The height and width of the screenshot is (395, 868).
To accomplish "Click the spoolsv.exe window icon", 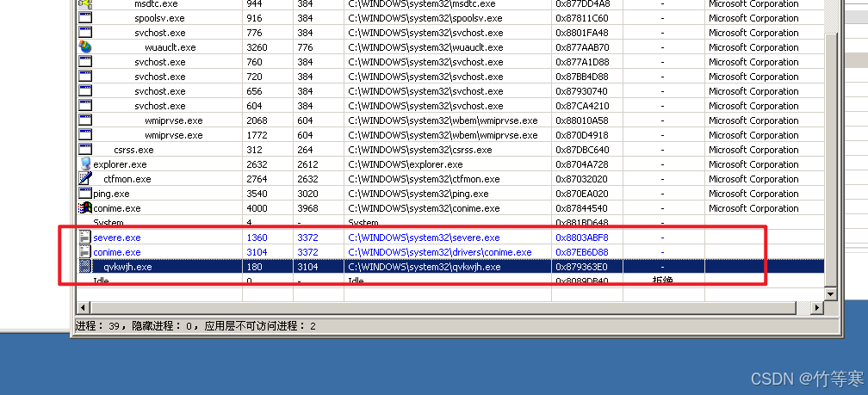I will click(x=85, y=18).
